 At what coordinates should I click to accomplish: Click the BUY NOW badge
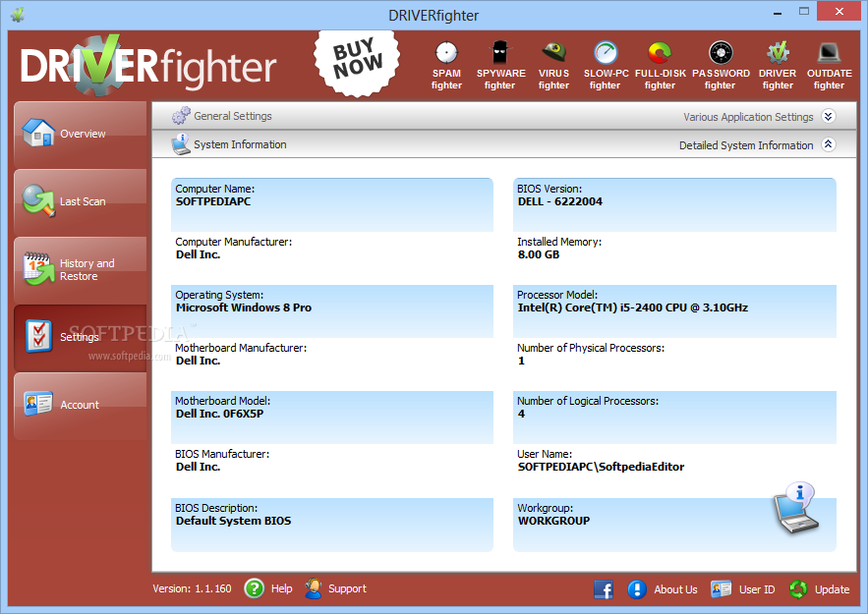(x=357, y=63)
